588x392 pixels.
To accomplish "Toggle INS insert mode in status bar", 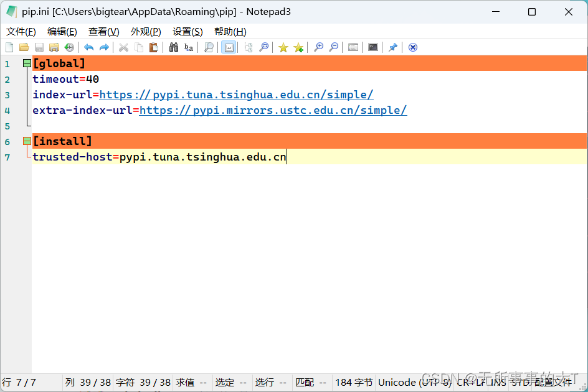I will 499,383.
